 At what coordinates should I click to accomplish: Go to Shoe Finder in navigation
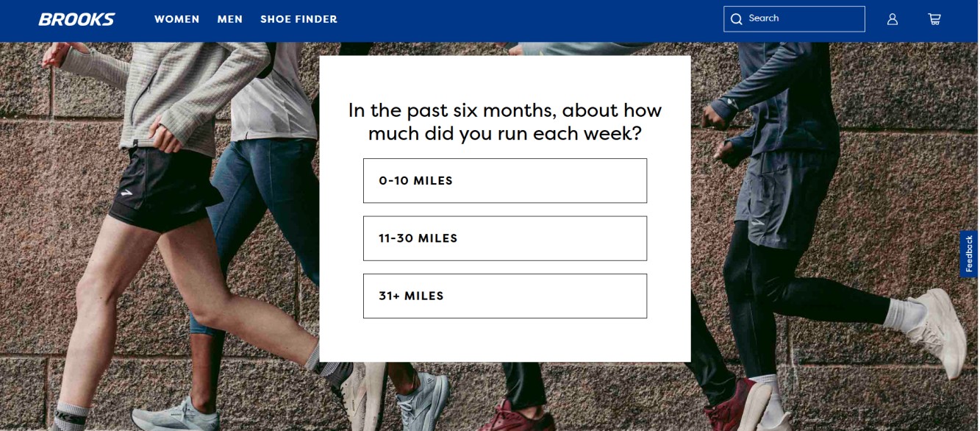[298, 19]
